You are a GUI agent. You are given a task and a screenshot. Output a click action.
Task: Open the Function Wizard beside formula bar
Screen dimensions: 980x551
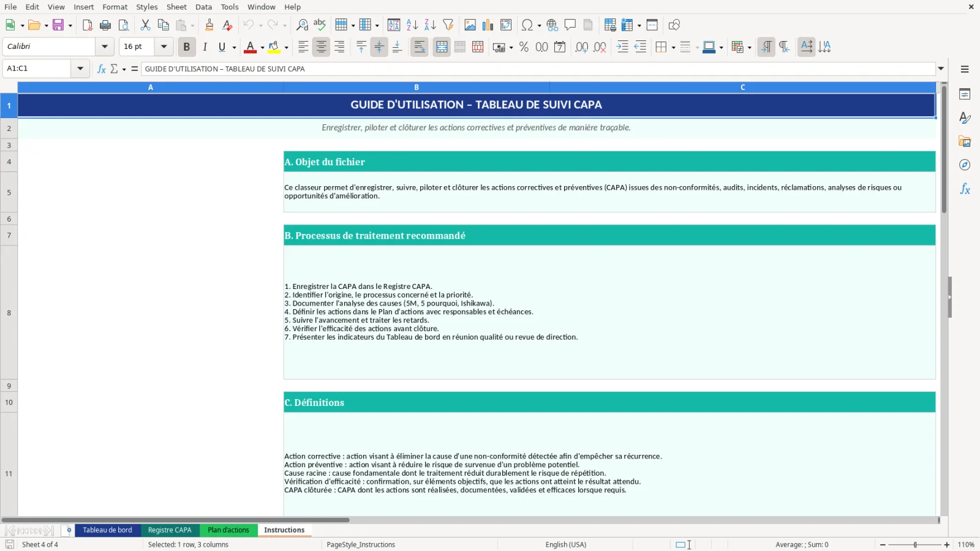[x=102, y=69]
